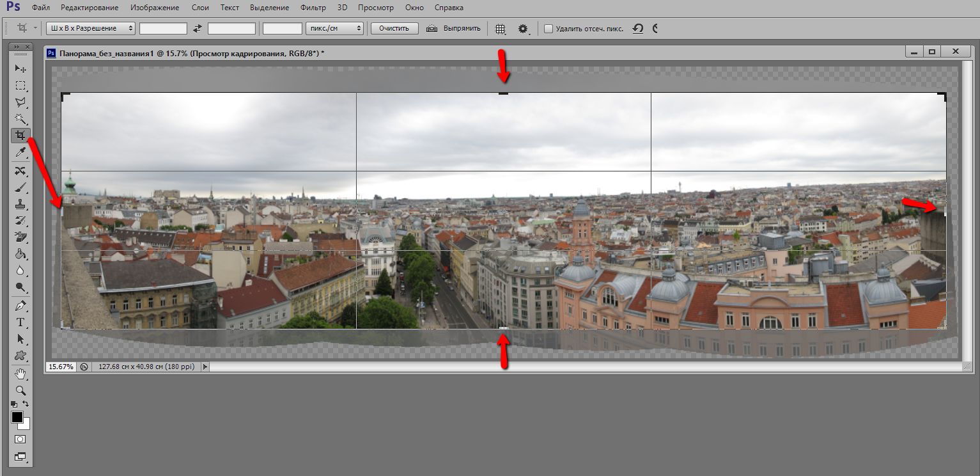
Task: Toggle Quick Mask mode
Action: (20, 440)
